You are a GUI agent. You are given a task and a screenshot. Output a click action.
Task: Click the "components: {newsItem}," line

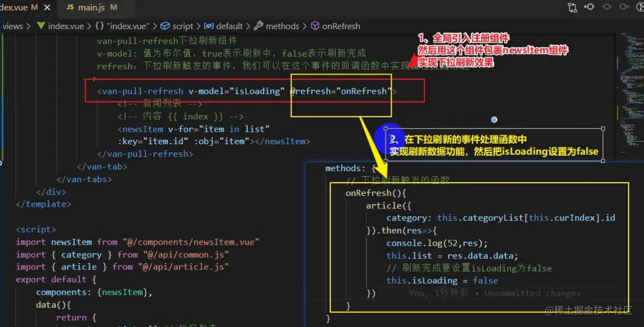(94, 292)
